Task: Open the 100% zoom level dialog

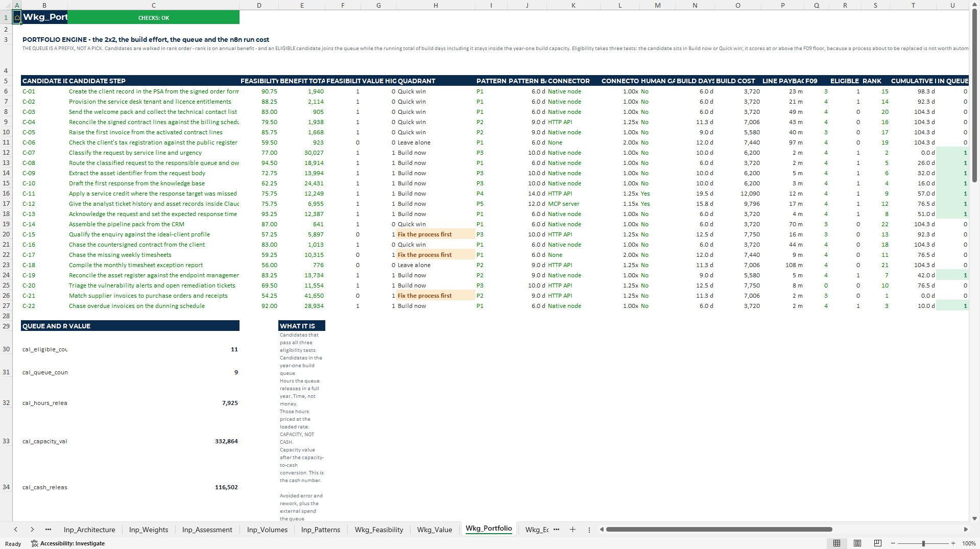Action: (x=969, y=543)
